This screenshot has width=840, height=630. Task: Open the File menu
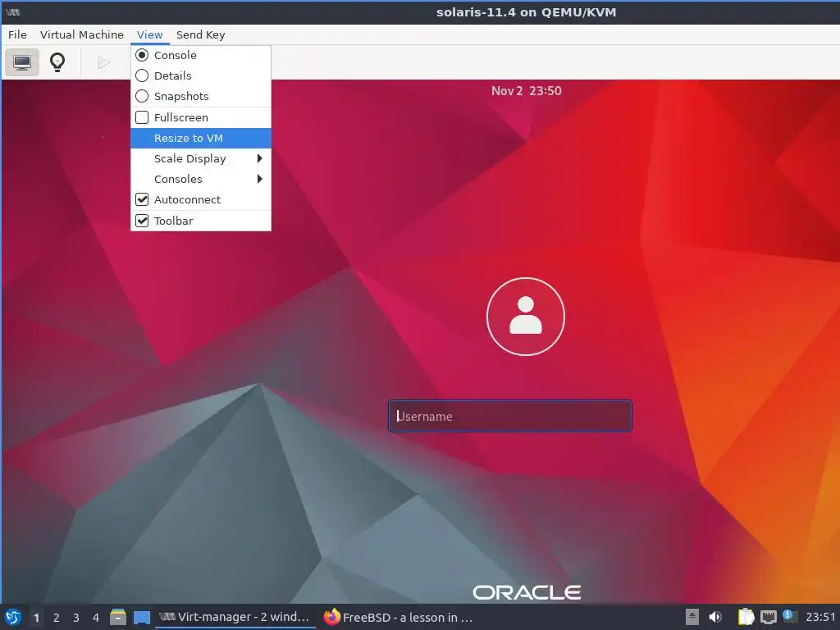(17, 34)
